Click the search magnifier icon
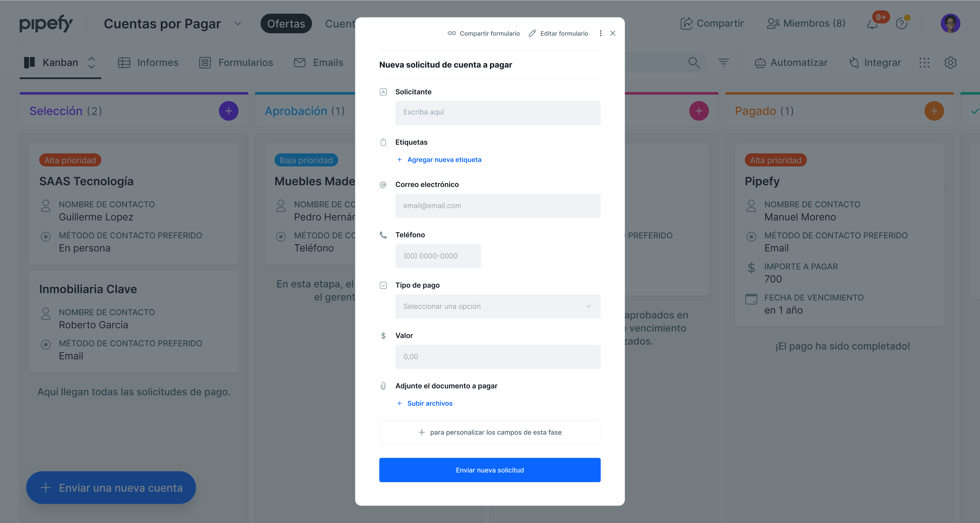 click(694, 62)
